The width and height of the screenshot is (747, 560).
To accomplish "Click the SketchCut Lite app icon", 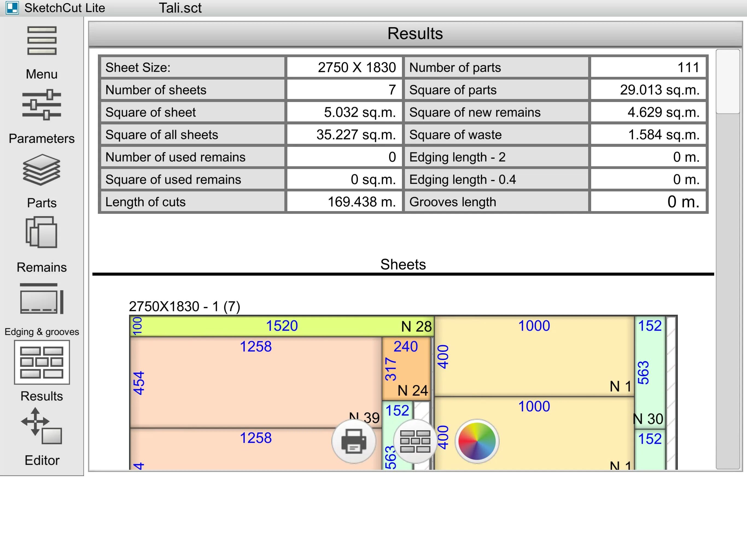I will pyautogui.click(x=12, y=8).
